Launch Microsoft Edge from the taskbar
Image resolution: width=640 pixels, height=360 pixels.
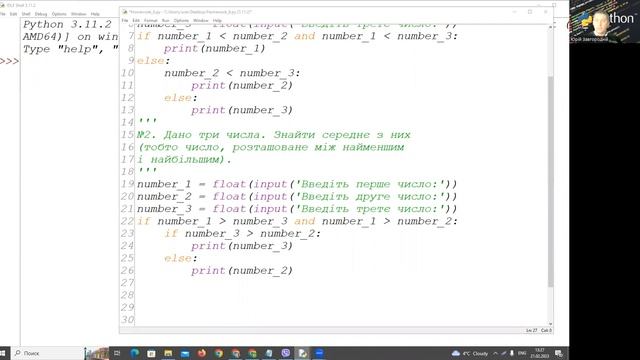pyautogui.click(x=134, y=353)
